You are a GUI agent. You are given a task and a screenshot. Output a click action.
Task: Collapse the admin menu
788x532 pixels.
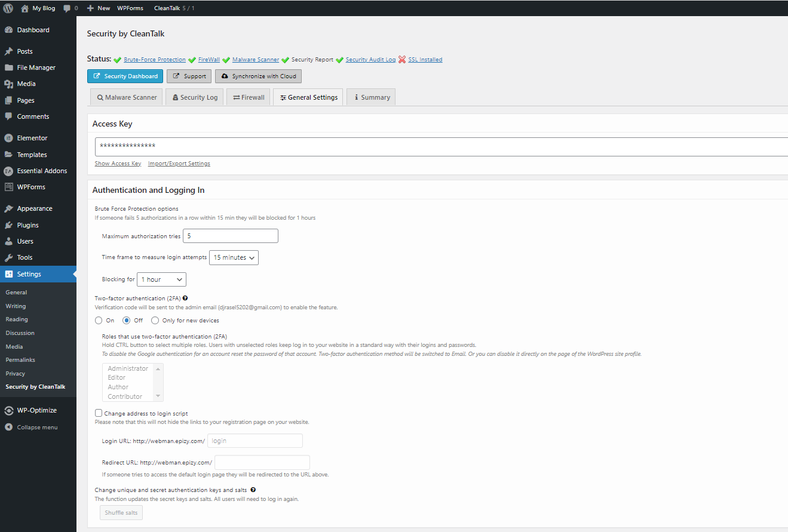[x=37, y=428]
